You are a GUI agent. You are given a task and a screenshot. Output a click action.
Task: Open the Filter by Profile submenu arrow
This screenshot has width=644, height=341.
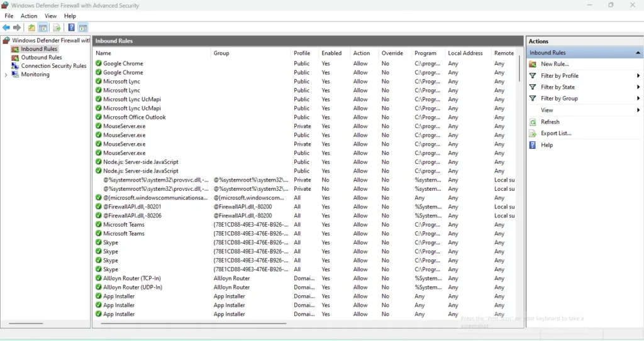tap(638, 75)
